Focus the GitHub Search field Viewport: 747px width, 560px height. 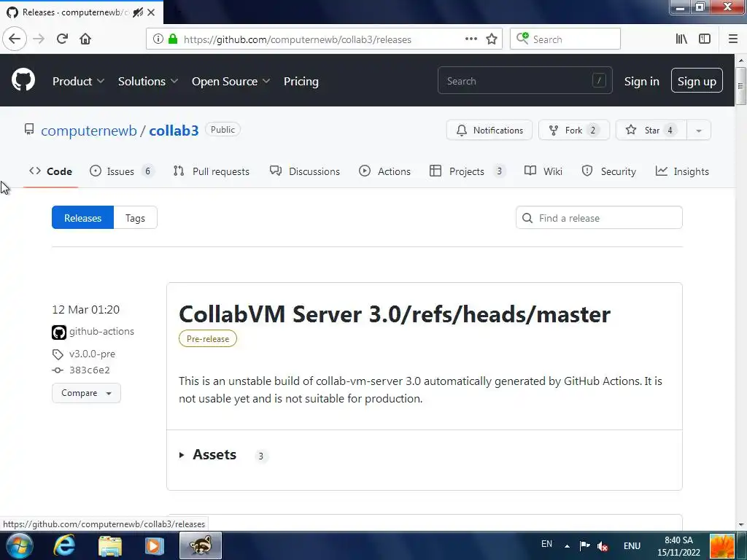tap(525, 81)
